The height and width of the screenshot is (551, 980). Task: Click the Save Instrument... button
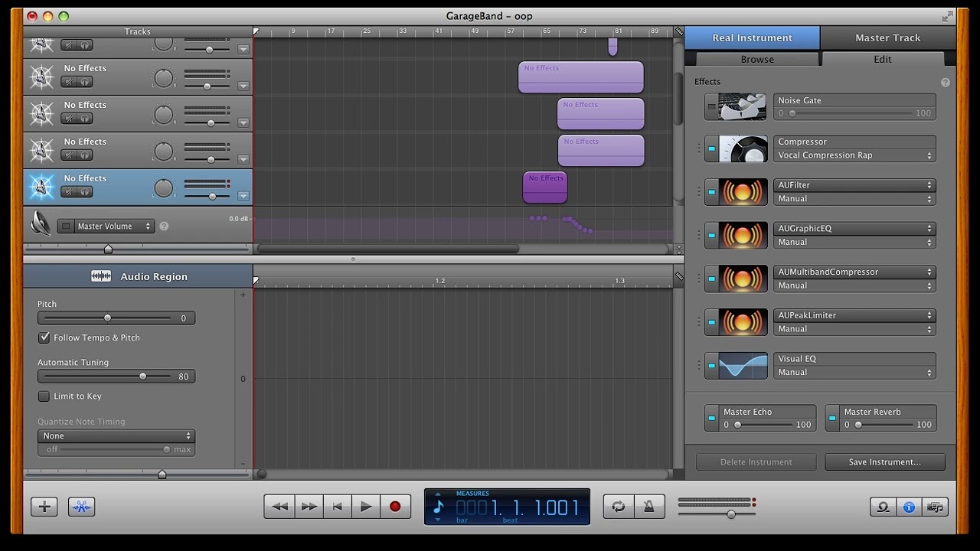pos(885,462)
